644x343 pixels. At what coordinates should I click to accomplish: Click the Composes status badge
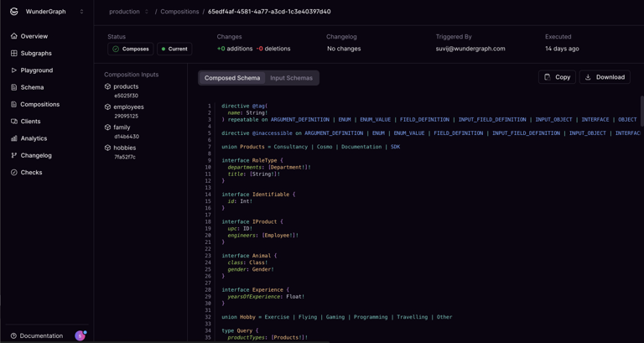coord(131,49)
